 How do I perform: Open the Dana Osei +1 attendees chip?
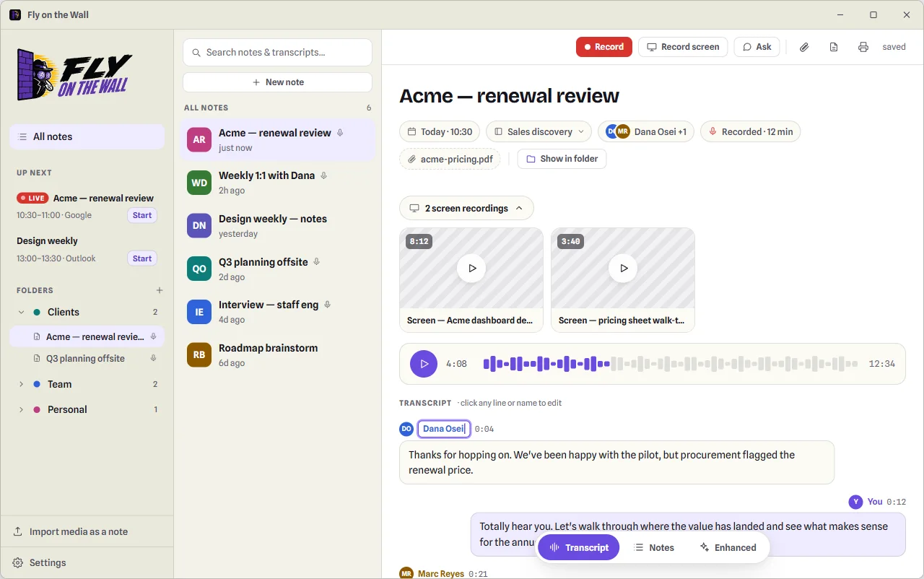tap(646, 131)
